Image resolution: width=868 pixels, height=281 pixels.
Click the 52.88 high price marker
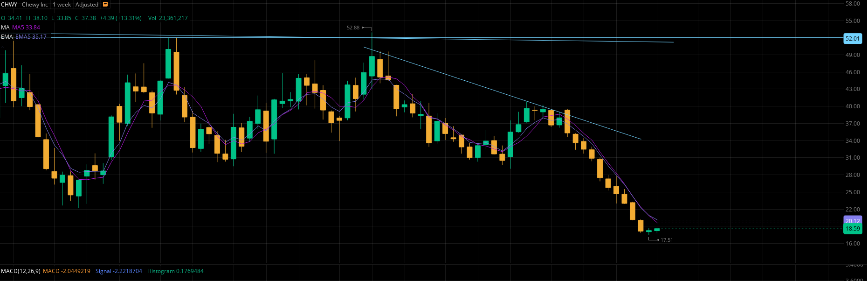353,28
